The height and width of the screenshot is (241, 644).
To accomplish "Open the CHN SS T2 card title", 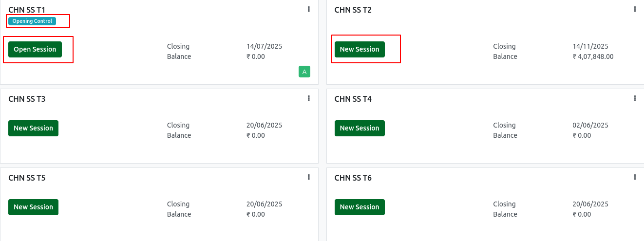I will coord(353,10).
